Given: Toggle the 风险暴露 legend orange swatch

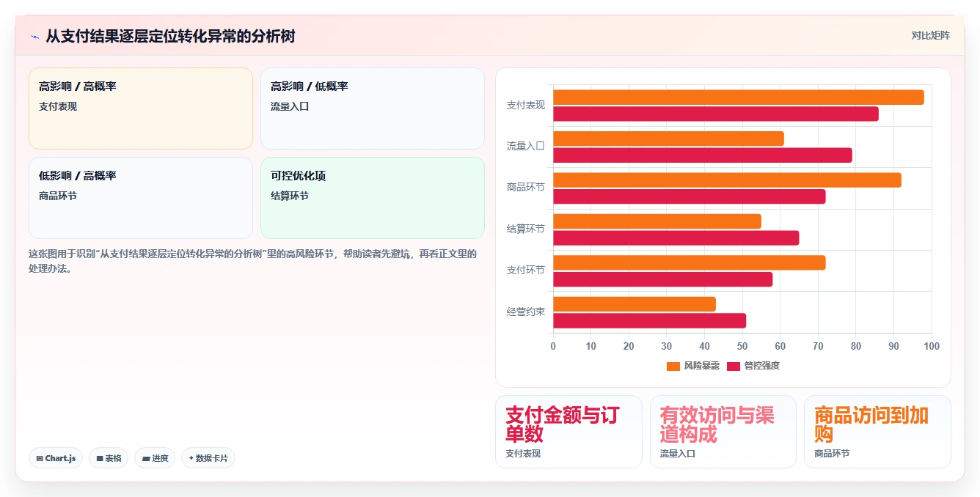Looking at the screenshot, I should click(673, 366).
